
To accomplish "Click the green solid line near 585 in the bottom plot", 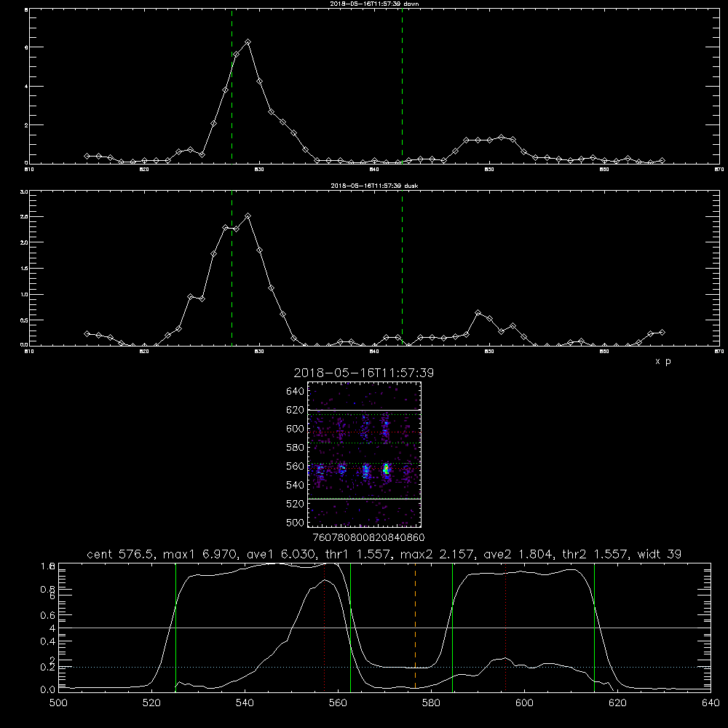I will point(452,628).
